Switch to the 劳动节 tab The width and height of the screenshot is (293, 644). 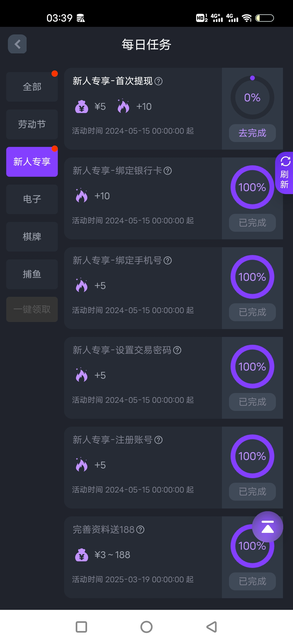tap(32, 124)
